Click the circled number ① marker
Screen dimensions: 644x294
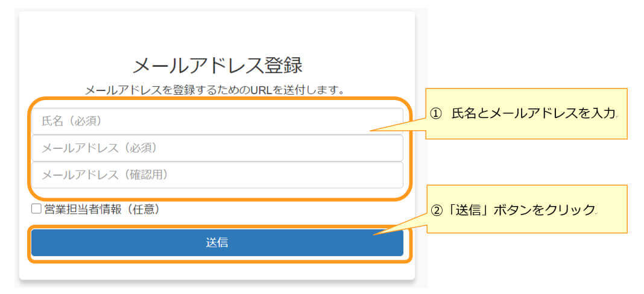(x=436, y=114)
